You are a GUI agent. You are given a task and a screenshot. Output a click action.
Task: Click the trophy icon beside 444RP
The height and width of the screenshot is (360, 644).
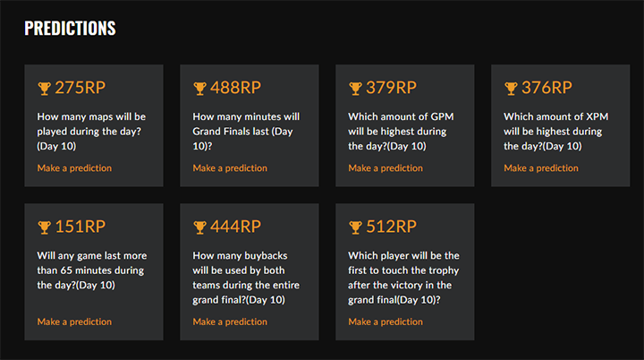coord(199,227)
